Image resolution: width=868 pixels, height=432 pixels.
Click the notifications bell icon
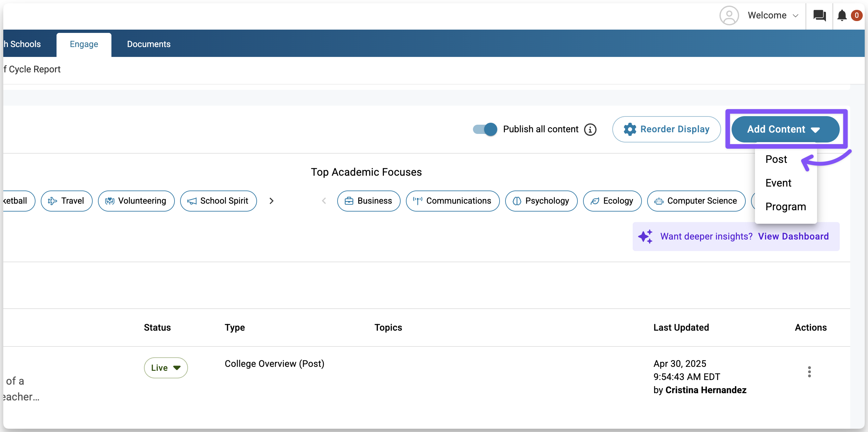842,15
